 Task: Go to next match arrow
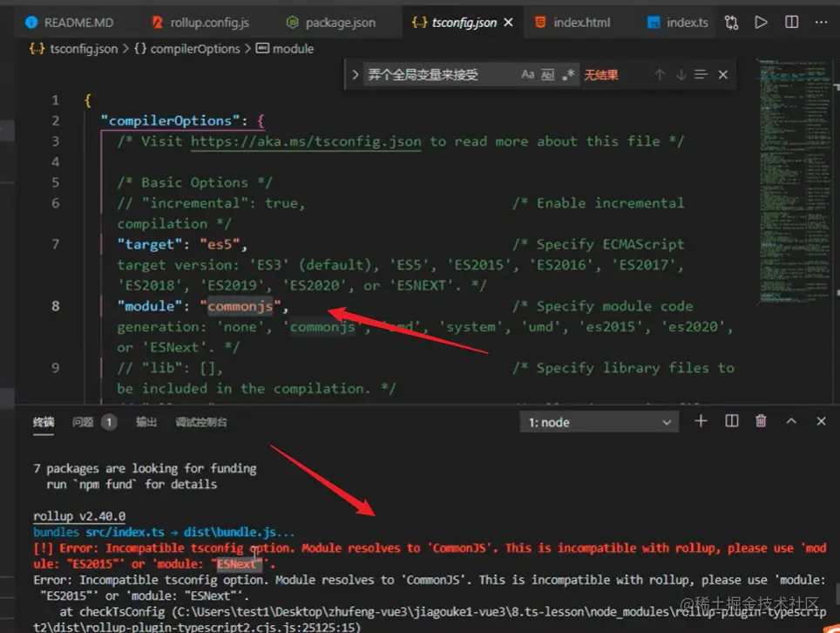pos(681,74)
